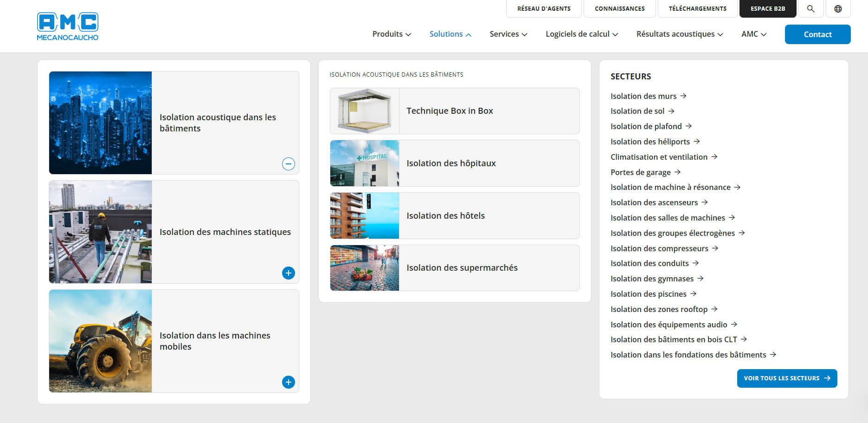Click the yellow tractor thumbnail
The width and height of the screenshot is (868, 423).
(x=100, y=341)
